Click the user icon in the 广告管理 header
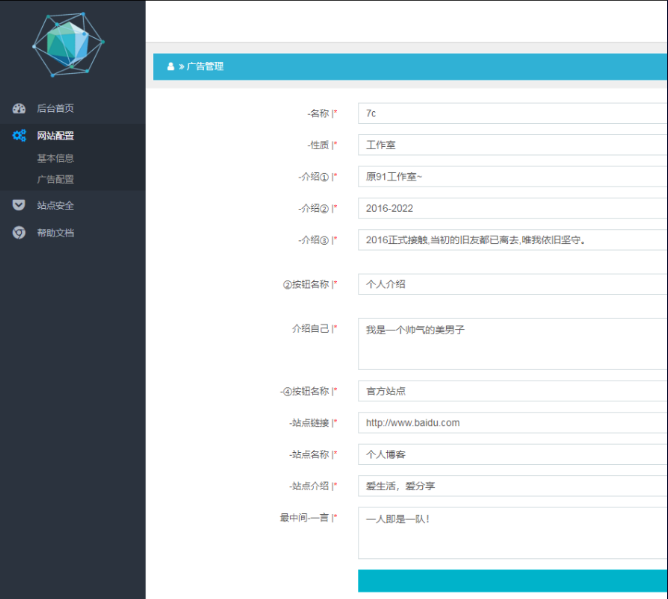Screen dimensions: 668x599 click(x=170, y=67)
